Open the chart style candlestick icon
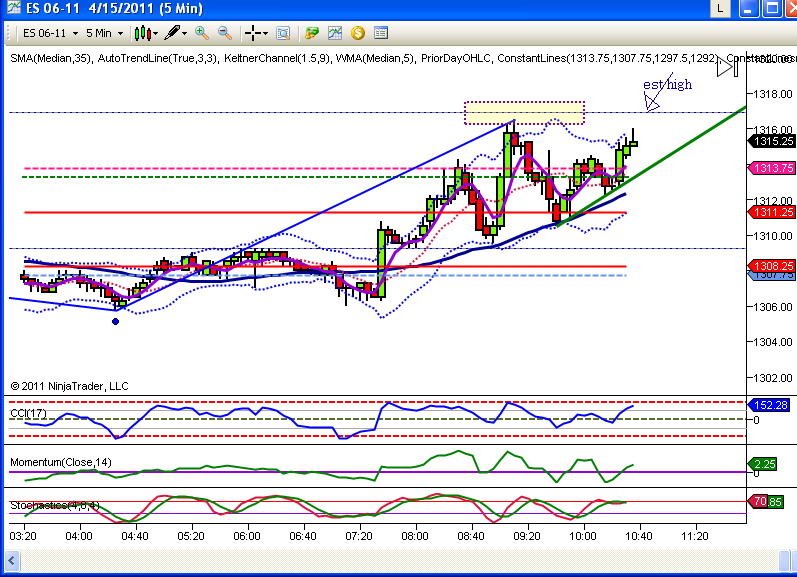 [143, 34]
